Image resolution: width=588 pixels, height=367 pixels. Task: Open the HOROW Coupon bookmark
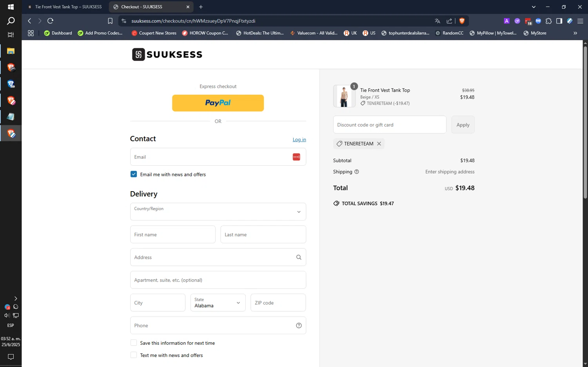tap(205, 33)
